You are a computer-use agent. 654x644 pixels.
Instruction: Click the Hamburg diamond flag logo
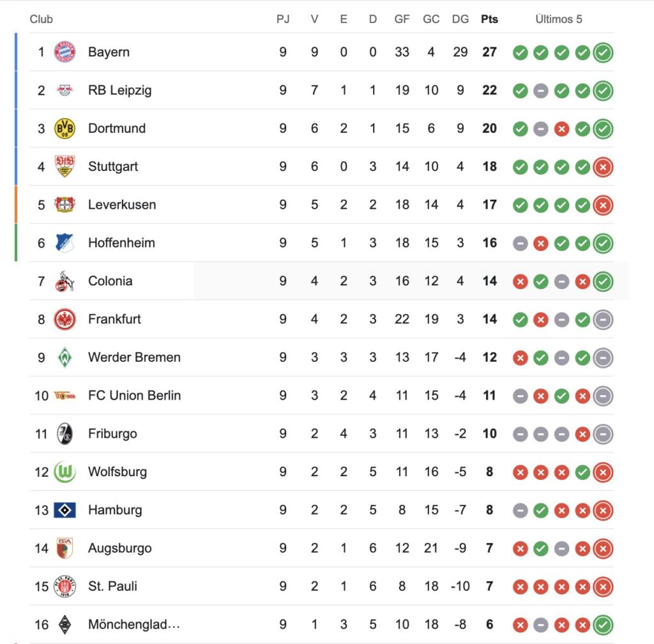[65, 510]
